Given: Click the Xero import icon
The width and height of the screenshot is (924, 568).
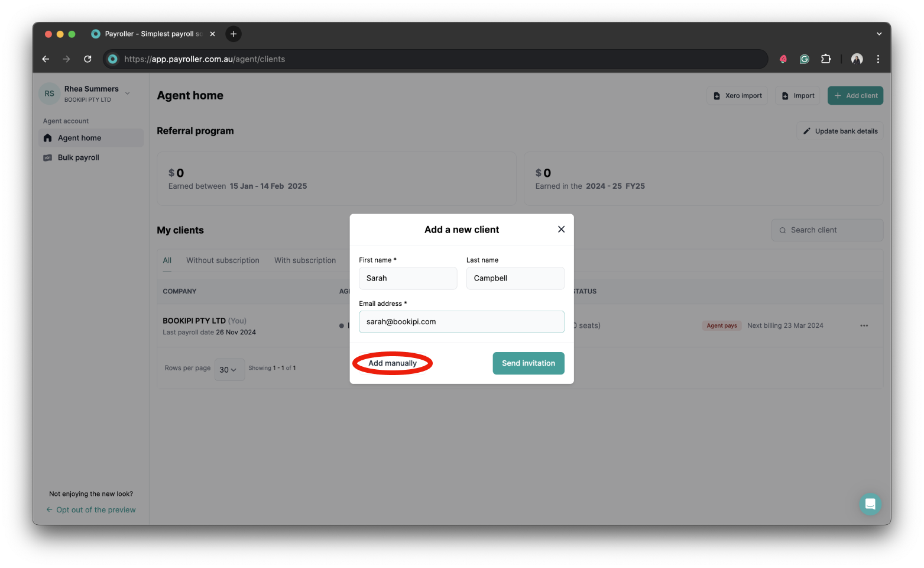Looking at the screenshot, I should pyautogui.click(x=715, y=95).
